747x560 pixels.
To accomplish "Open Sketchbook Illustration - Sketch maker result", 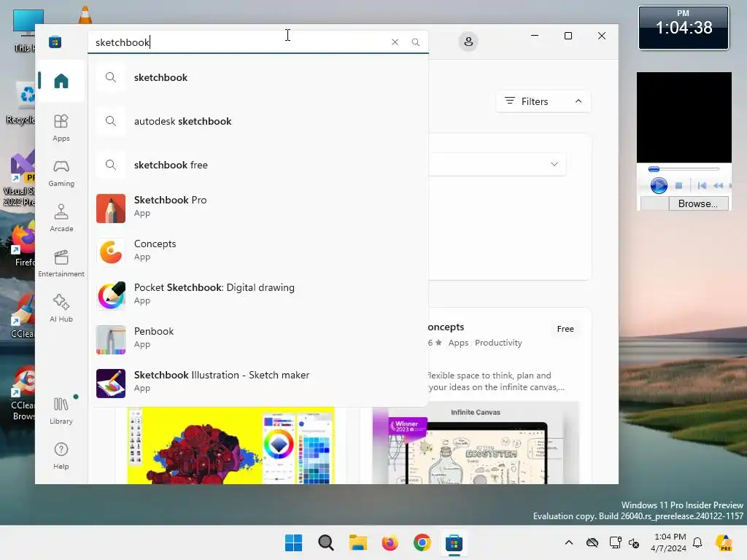I will coord(258,383).
